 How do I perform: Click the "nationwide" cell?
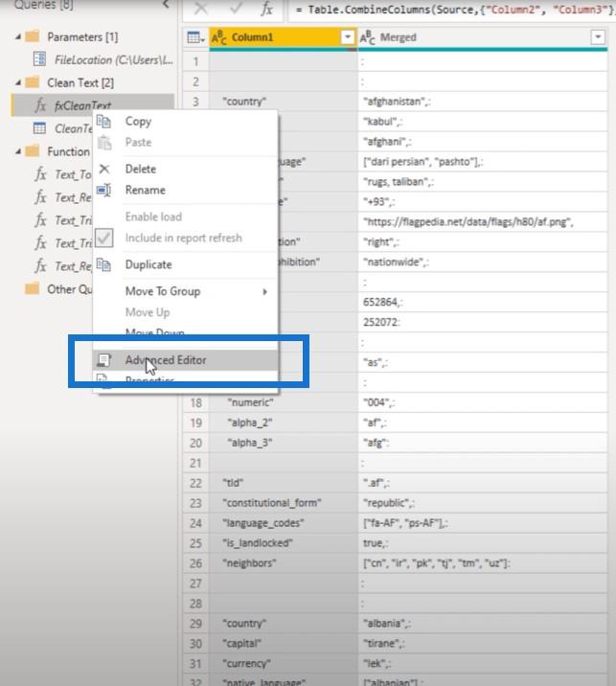[483, 263]
